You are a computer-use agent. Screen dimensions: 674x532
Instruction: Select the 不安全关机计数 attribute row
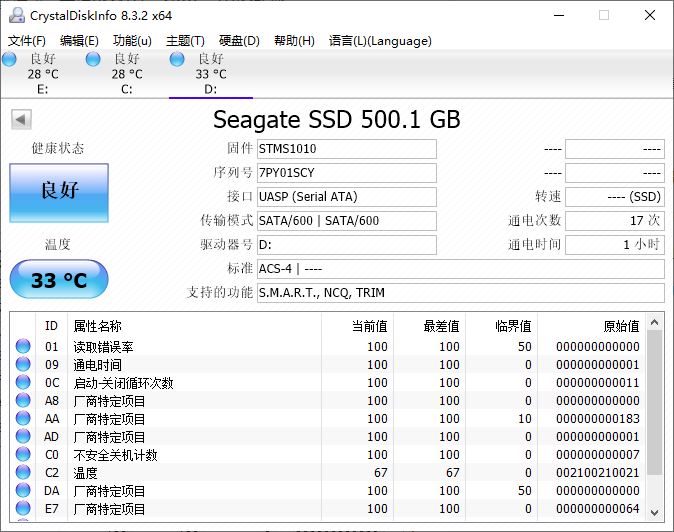[328, 455]
